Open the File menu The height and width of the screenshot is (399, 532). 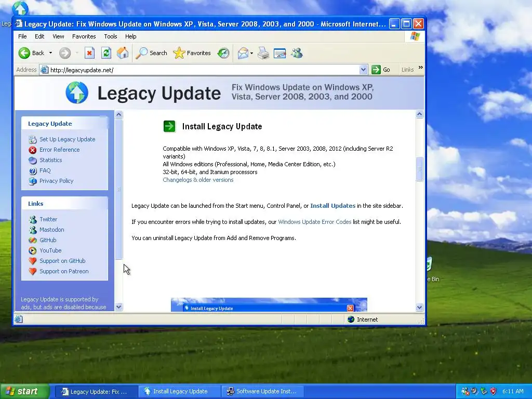[x=22, y=36]
